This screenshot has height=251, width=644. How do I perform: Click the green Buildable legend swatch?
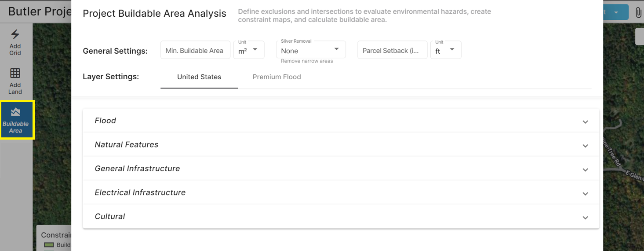[49, 245]
